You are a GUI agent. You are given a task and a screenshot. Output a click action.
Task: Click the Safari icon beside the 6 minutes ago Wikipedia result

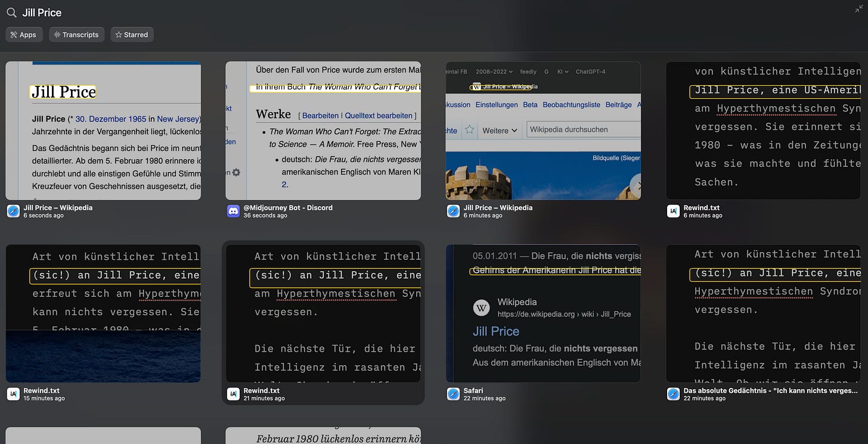click(453, 211)
